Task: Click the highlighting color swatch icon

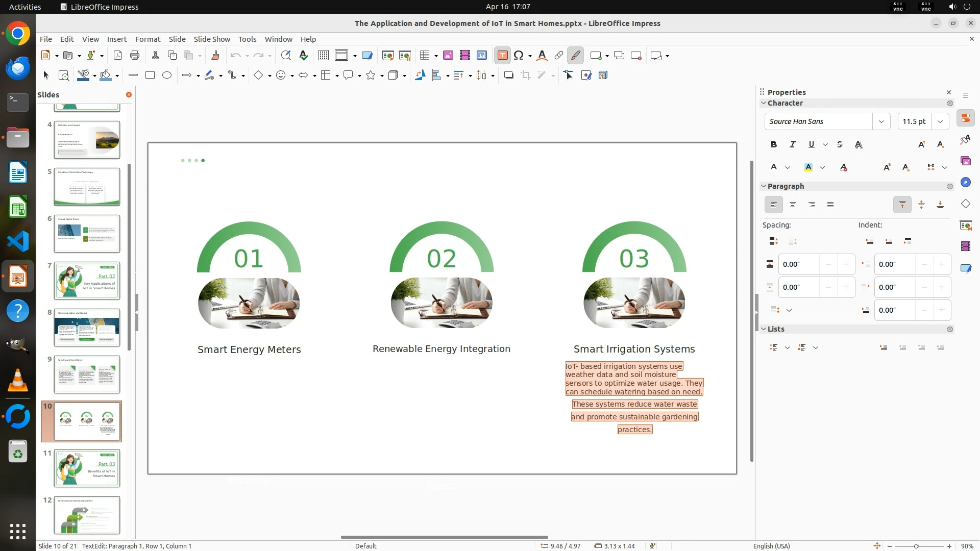Action: tap(808, 167)
